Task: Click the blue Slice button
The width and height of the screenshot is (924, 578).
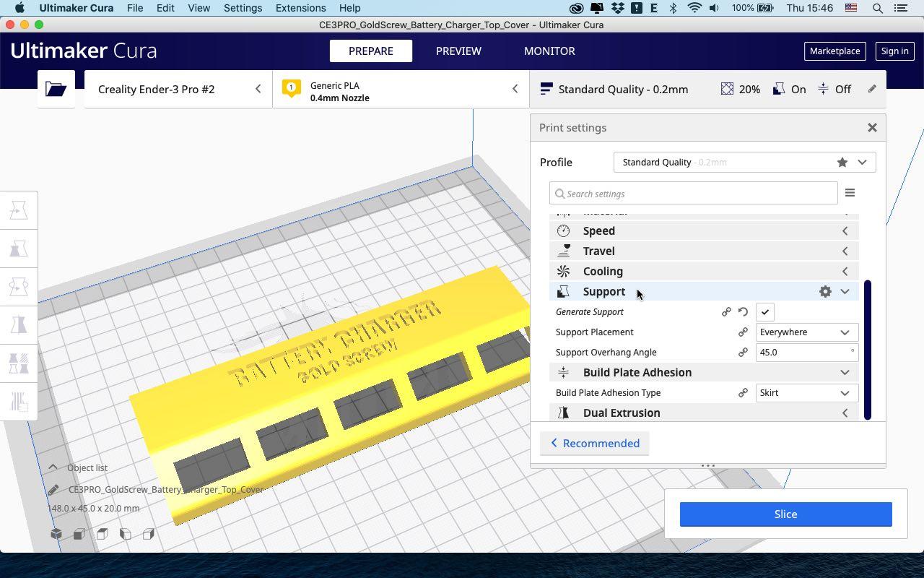Action: click(x=785, y=514)
